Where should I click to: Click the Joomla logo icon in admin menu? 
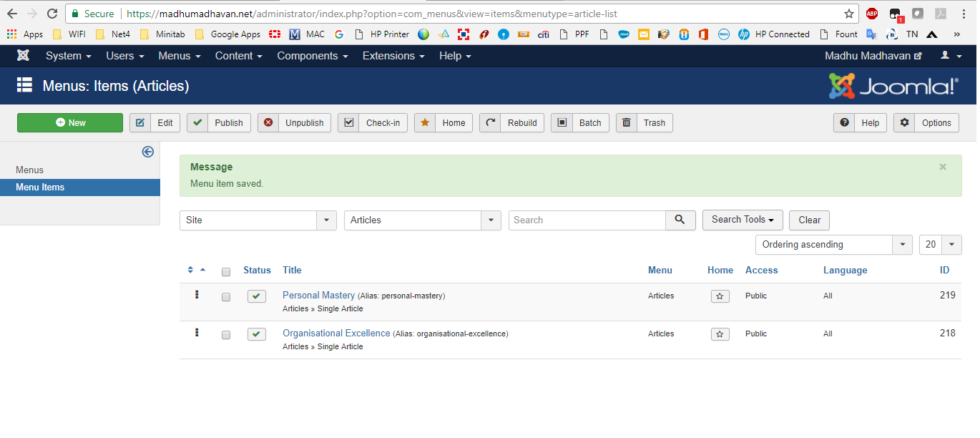(24, 55)
